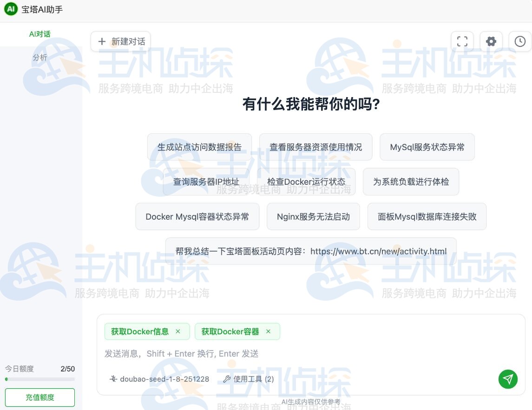Click the 充值额度 button
This screenshot has width=532, height=410.
[x=39, y=397]
